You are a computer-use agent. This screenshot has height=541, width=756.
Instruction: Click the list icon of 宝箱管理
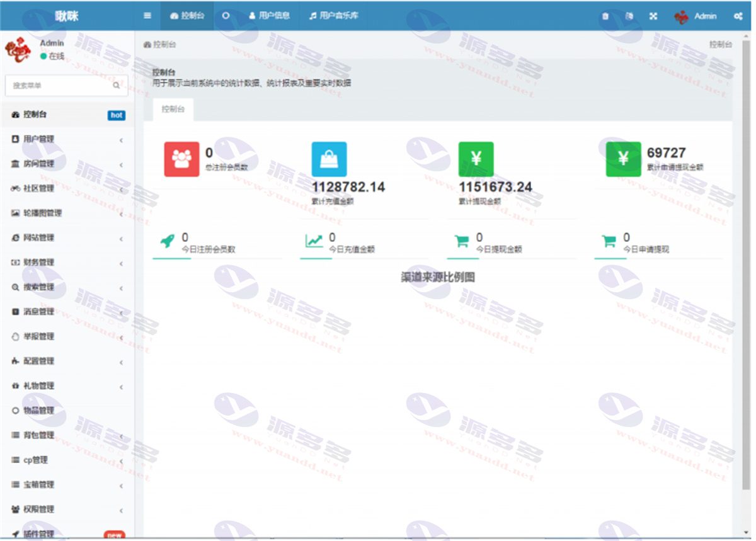tap(16, 484)
